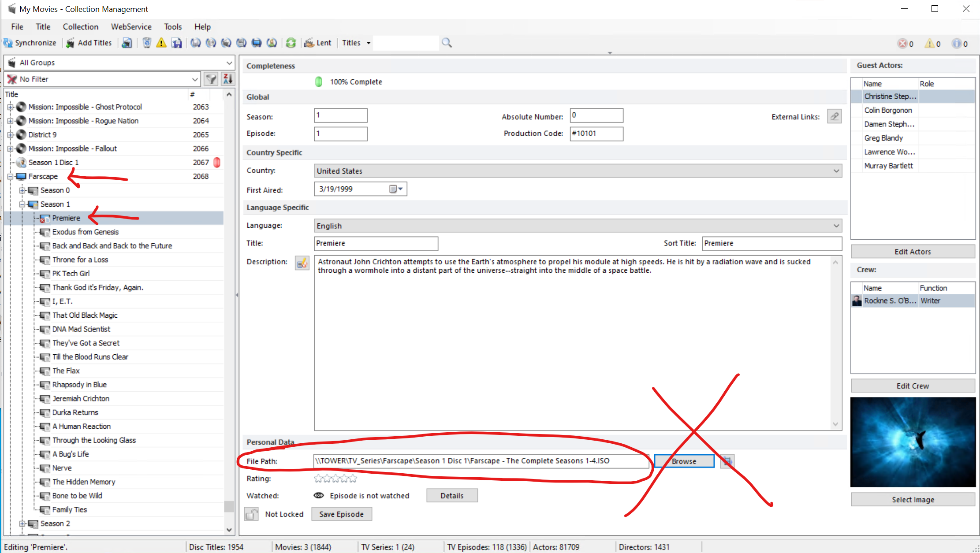The height and width of the screenshot is (553, 980).
Task: Expand the Season 2 tree node
Action: [x=22, y=523]
